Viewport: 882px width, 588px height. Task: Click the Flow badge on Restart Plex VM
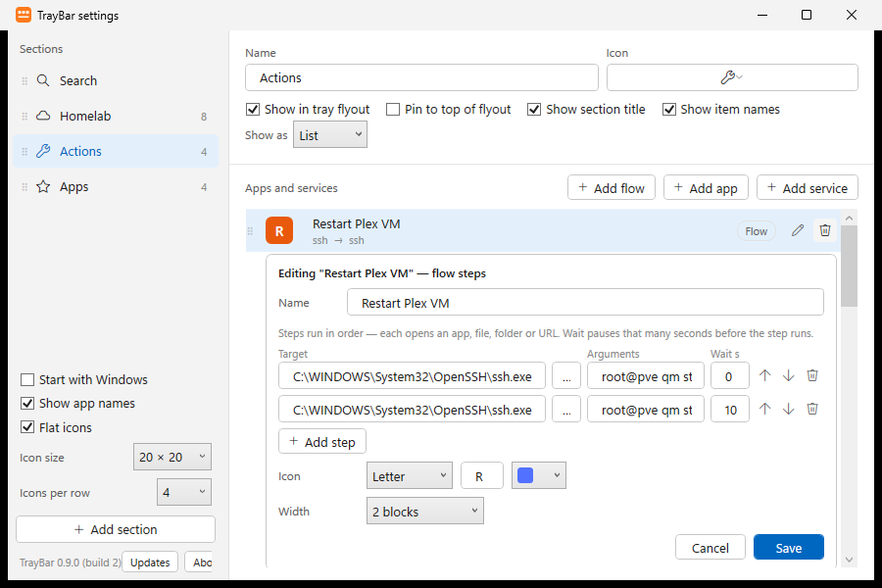(x=756, y=231)
